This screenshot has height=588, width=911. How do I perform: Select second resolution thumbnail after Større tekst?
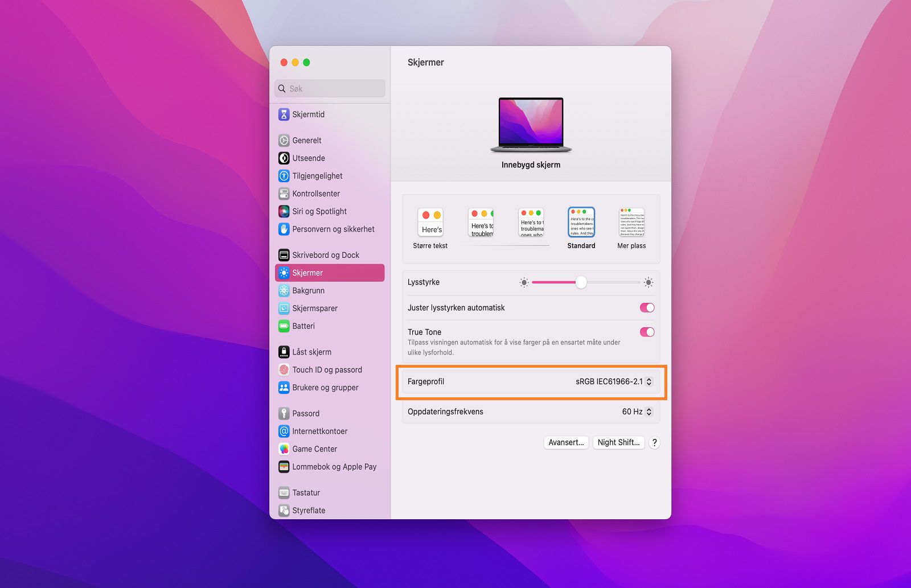[x=481, y=222]
